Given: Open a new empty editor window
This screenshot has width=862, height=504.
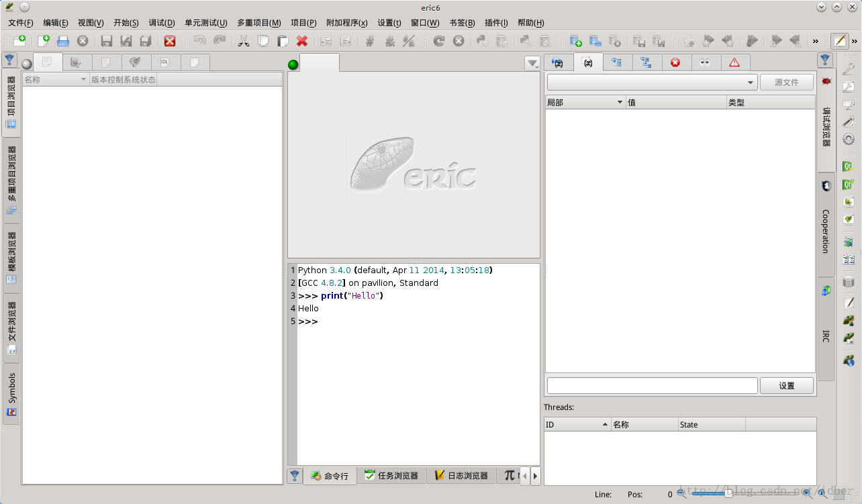Looking at the screenshot, I should click(19, 41).
